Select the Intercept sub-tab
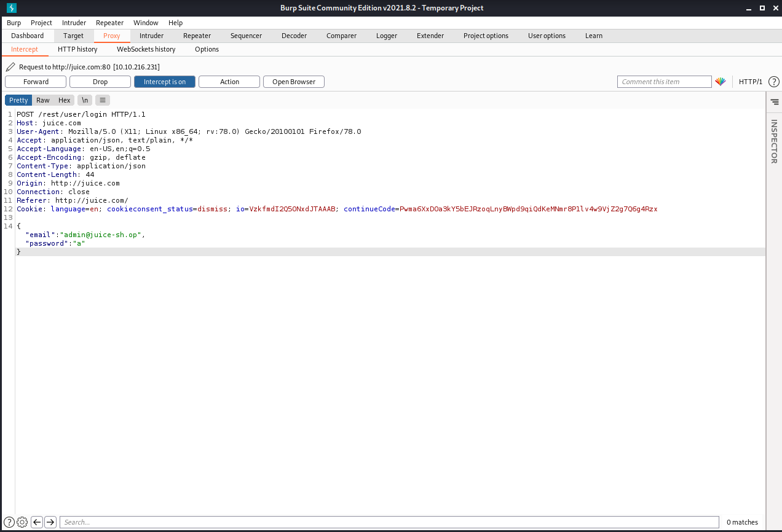 click(x=25, y=49)
